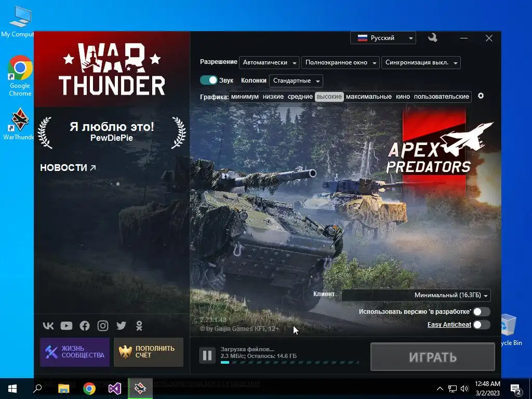Image resolution: width=532 pixels, height=399 pixels.
Task: Show hidden system tray icons
Action: (x=440, y=389)
